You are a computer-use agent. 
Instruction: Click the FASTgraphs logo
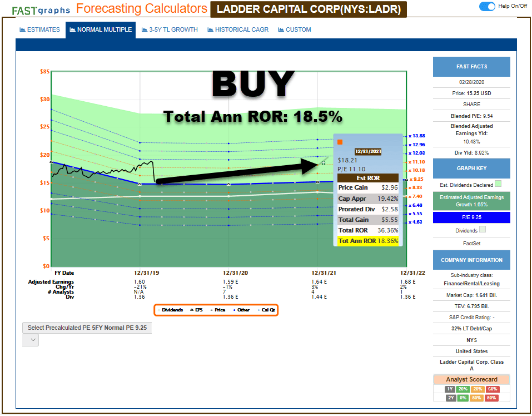pos(41,10)
